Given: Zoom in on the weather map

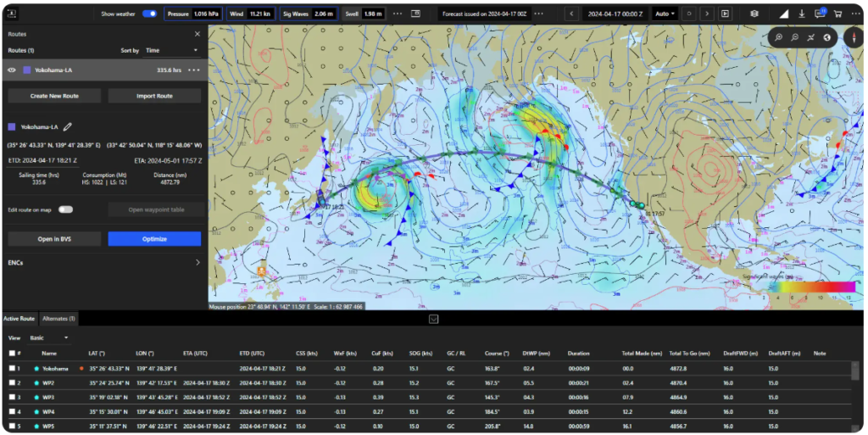Looking at the screenshot, I should coord(780,37).
